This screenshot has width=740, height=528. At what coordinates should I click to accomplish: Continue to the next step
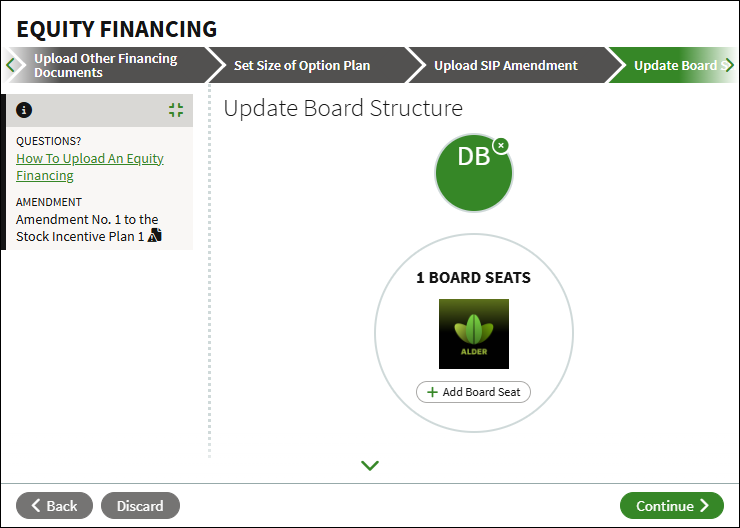click(x=672, y=506)
